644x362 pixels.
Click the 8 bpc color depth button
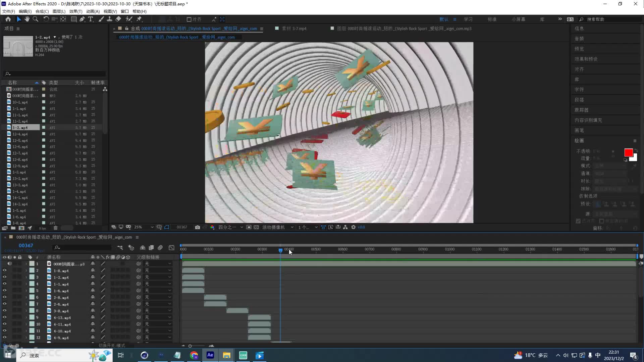[43, 228]
